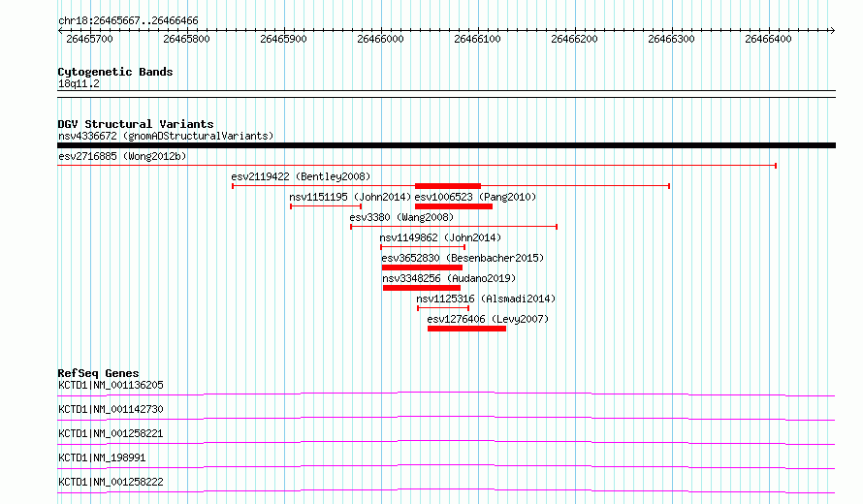Click the left arrowhead of the ruler
This screenshot has width=863, height=504.
tap(60, 30)
